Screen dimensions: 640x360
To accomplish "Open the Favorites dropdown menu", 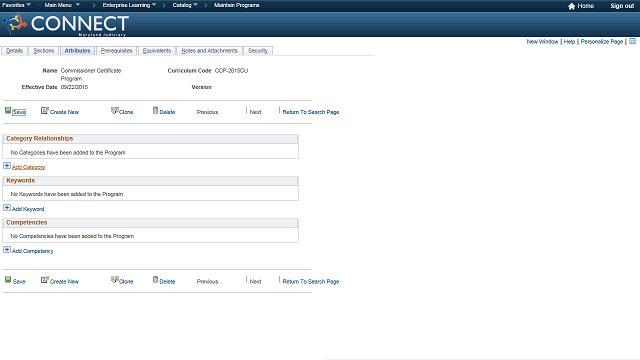I will [16, 5].
